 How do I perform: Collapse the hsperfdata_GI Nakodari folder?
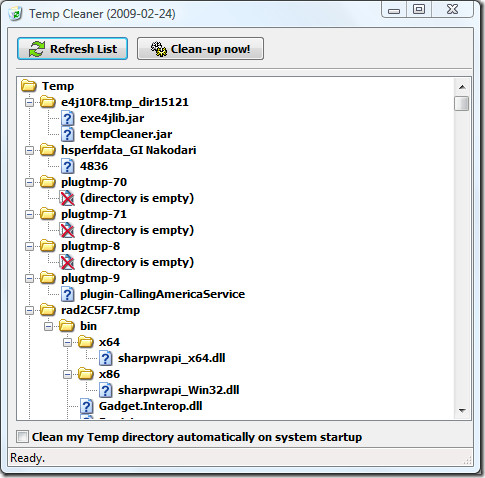click(30, 150)
